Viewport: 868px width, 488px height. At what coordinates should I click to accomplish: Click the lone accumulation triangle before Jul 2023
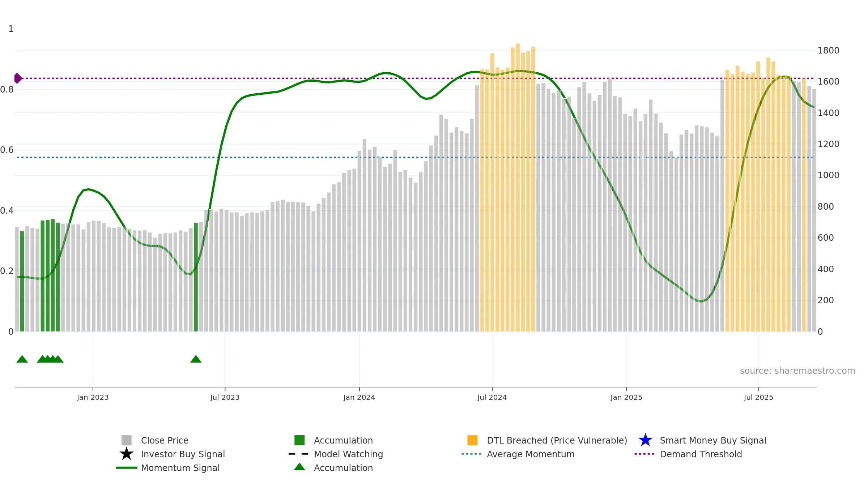(x=196, y=359)
